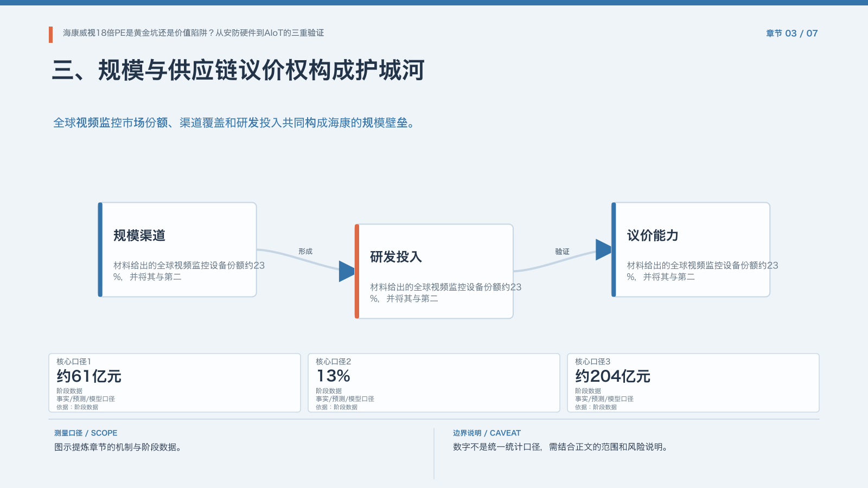Click the 核心口径2 label
This screenshot has height=488, width=868.
click(x=333, y=362)
